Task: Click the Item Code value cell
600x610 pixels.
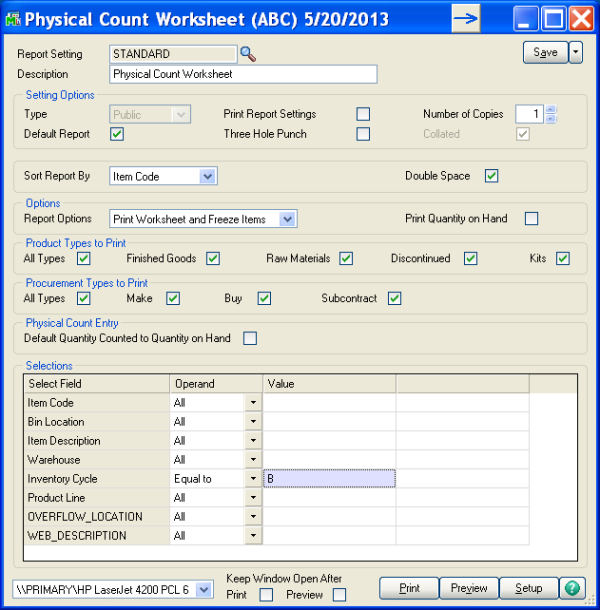Action: click(330, 402)
